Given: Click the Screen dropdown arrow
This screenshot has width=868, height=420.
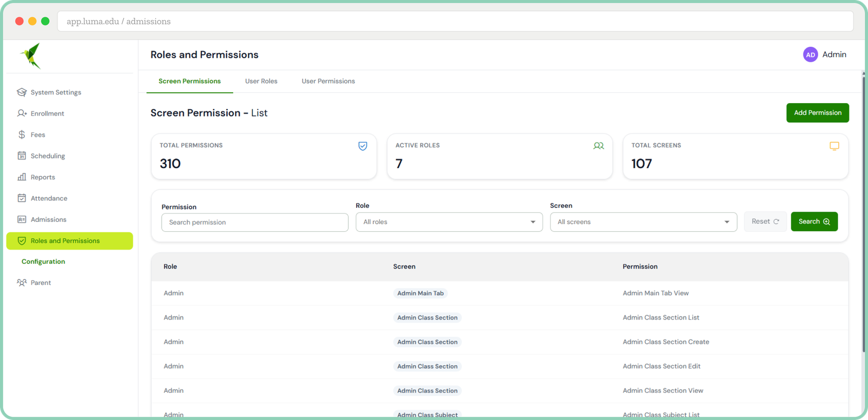Looking at the screenshot, I should 727,222.
